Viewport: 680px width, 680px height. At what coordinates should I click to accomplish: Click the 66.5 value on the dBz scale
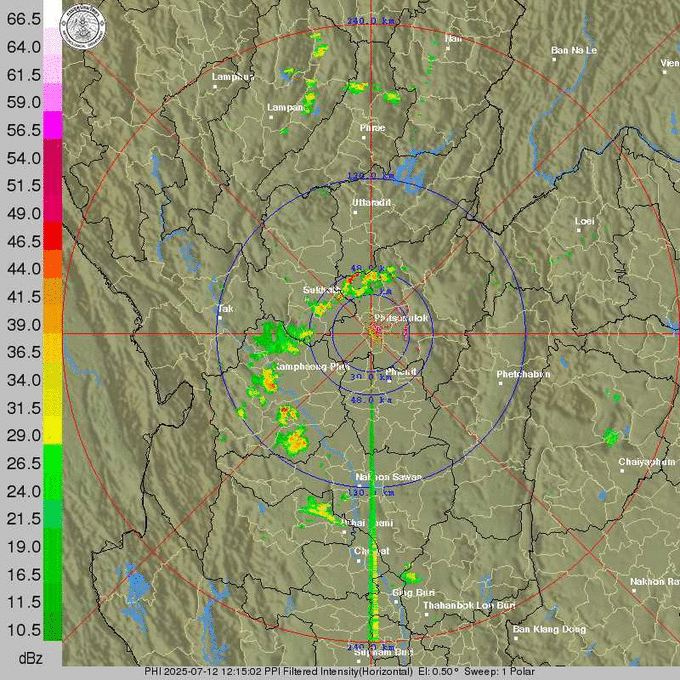(x=24, y=19)
